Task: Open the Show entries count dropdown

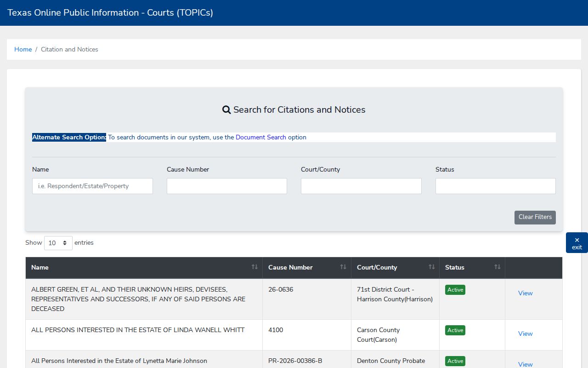Action: (x=58, y=243)
